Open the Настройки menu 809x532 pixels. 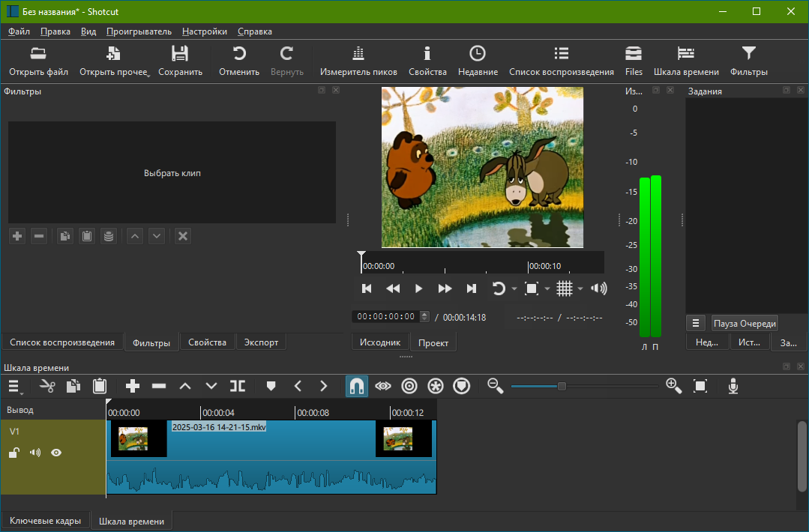(205, 31)
